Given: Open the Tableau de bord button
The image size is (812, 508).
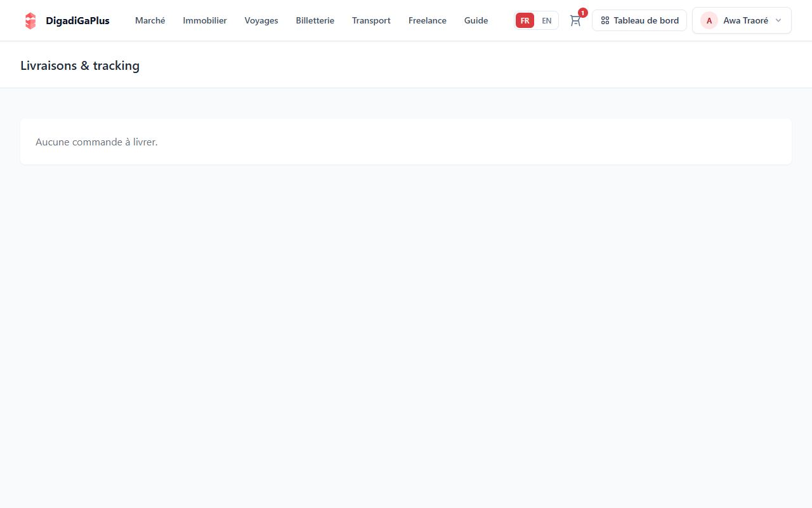Looking at the screenshot, I should click(x=639, y=20).
